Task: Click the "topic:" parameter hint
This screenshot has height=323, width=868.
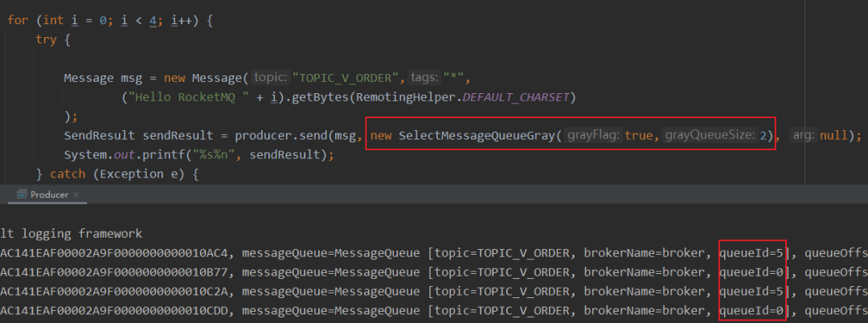Action: click(x=271, y=77)
